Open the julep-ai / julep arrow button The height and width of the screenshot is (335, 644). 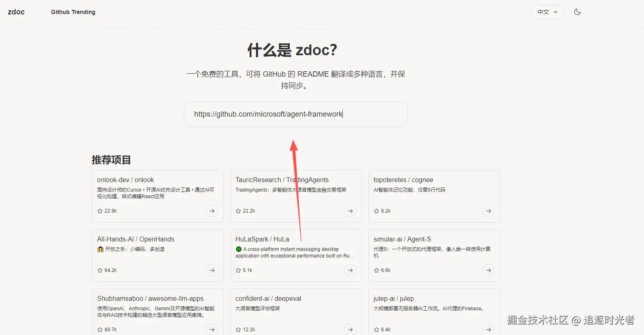(488, 330)
